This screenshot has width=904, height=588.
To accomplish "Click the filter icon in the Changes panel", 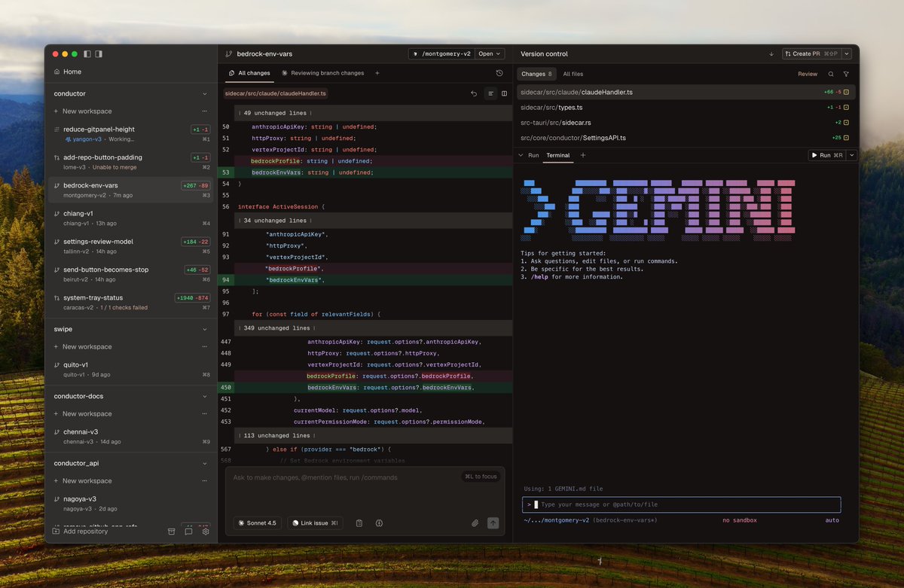I will click(847, 74).
